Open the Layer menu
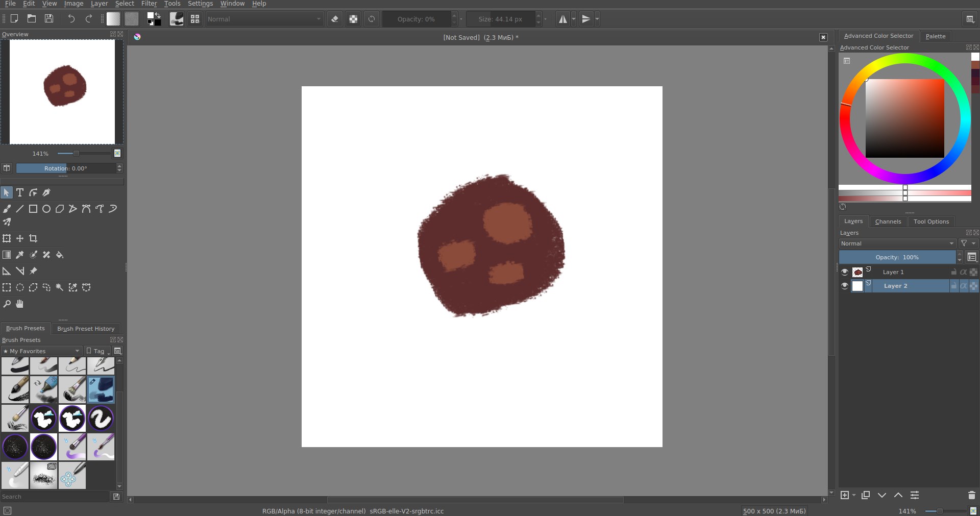The width and height of the screenshot is (980, 516). click(99, 4)
